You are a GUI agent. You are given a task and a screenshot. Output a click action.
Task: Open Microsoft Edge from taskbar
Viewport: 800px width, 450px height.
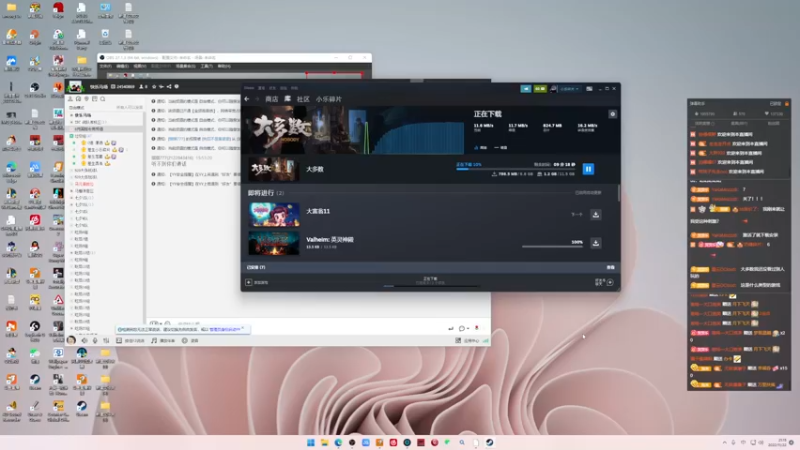point(338,442)
